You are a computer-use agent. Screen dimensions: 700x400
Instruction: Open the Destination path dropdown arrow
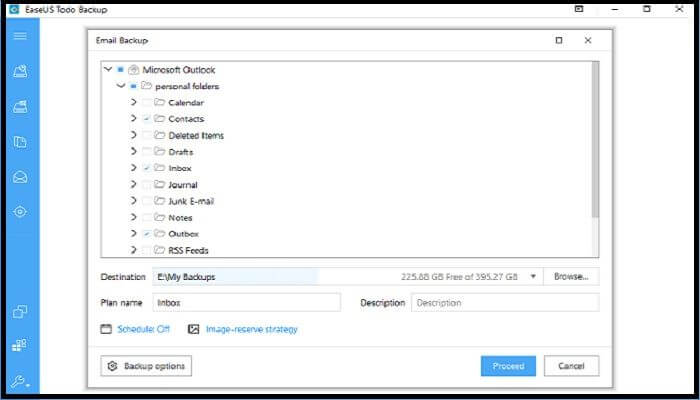533,277
